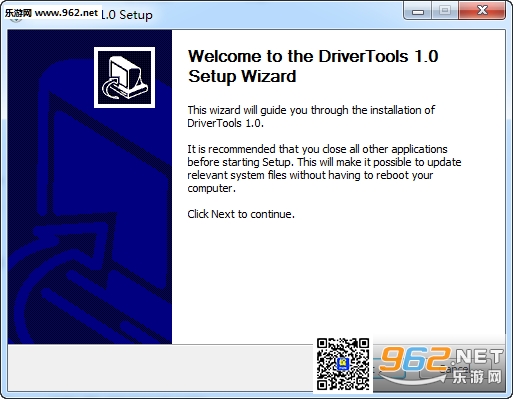Minimize the DriverTools Setup window
The image size is (513, 399).
coord(418,11)
